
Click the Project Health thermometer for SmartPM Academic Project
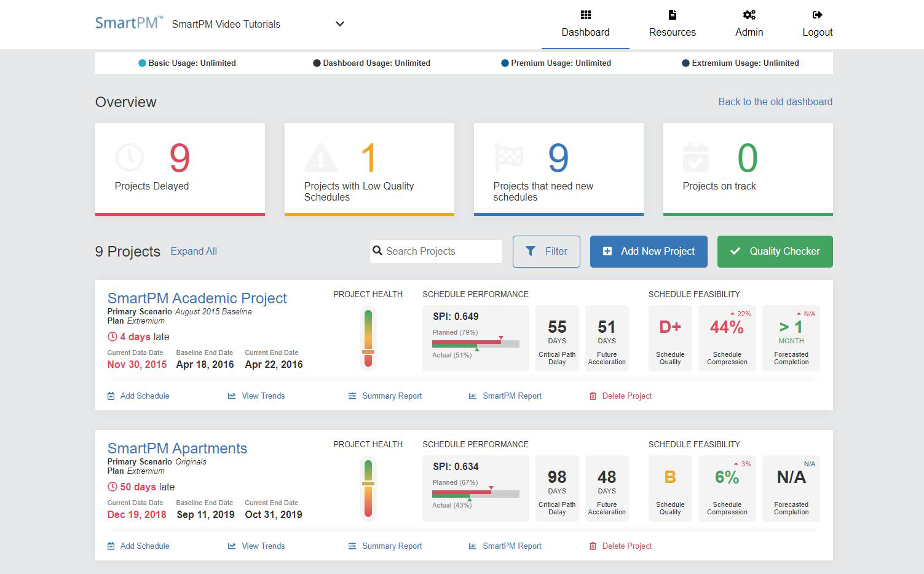point(368,338)
